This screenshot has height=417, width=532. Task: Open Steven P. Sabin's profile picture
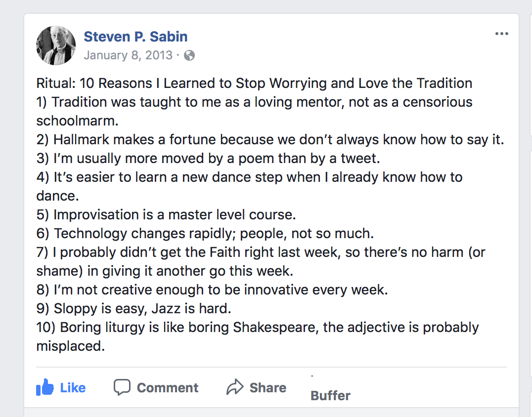click(x=56, y=45)
